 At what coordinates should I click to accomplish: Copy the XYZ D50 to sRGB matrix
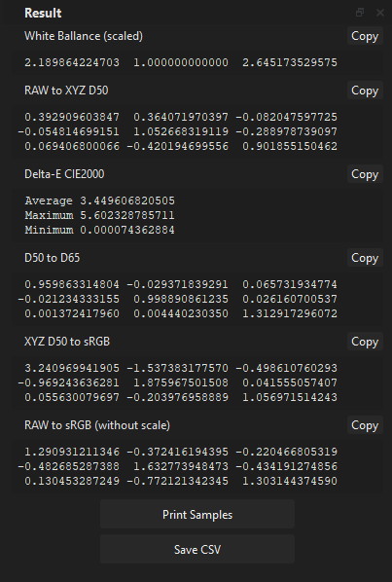pos(365,342)
